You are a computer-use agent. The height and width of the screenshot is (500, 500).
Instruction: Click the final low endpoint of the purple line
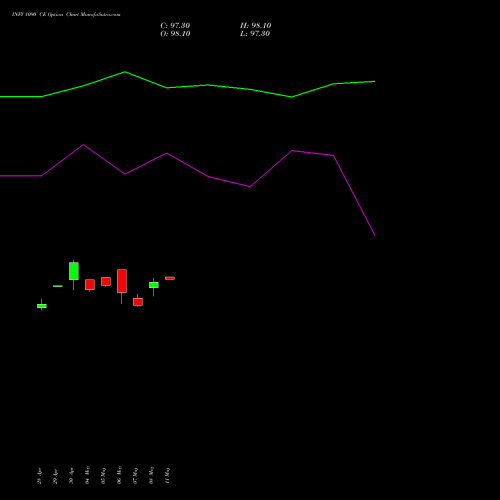375,235
